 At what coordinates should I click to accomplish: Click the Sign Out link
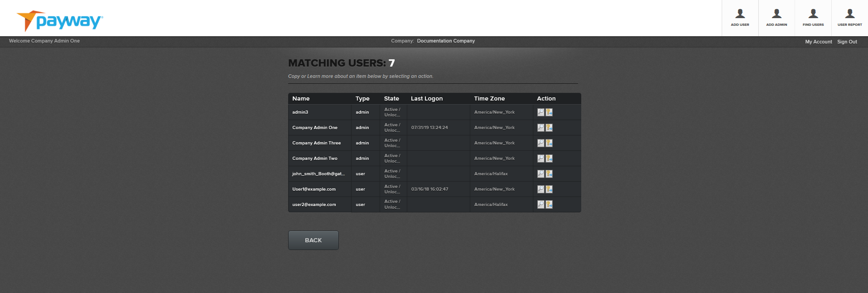tap(847, 42)
